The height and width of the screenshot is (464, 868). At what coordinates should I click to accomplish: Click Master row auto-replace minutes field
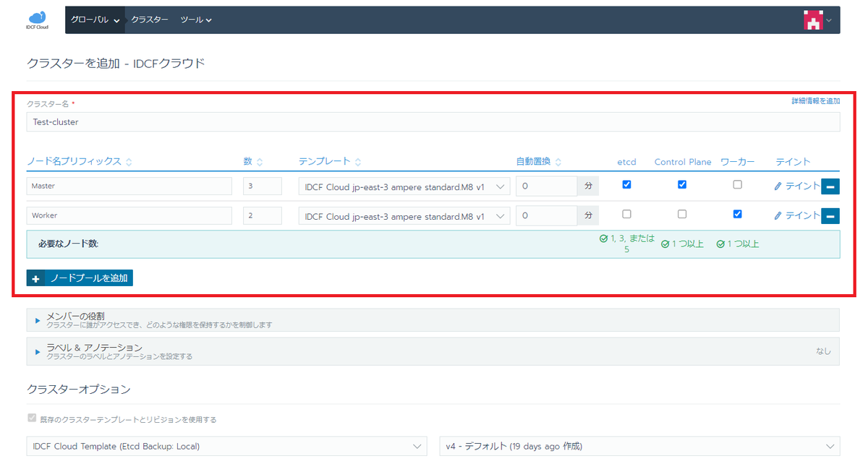pos(546,186)
